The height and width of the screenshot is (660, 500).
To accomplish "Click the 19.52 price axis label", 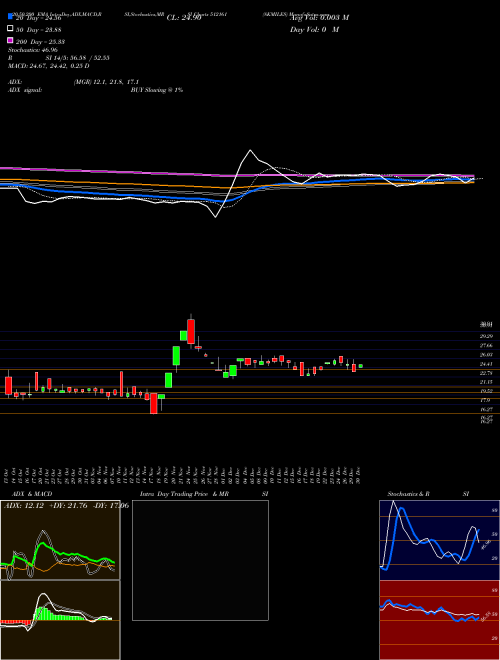I will pos(486,391).
